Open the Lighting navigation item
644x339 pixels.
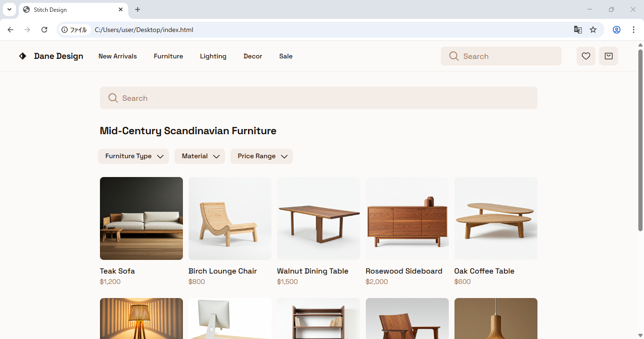click(x=213, y=56)
